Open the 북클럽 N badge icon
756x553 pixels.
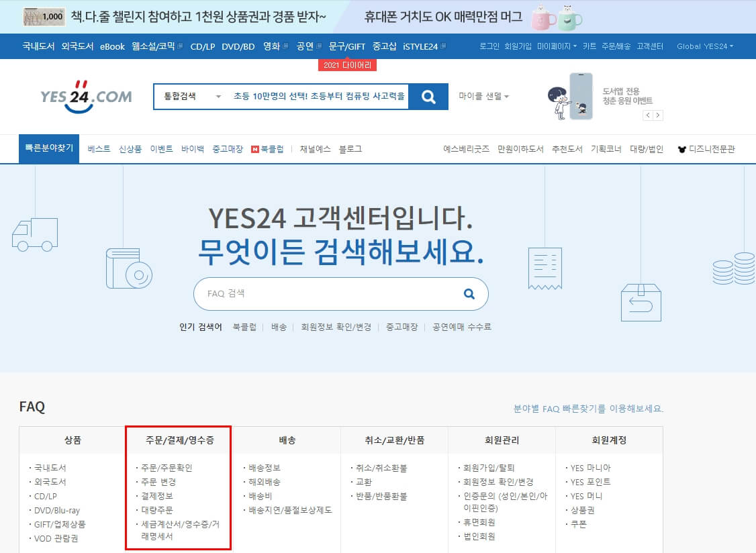pos(255,150)
